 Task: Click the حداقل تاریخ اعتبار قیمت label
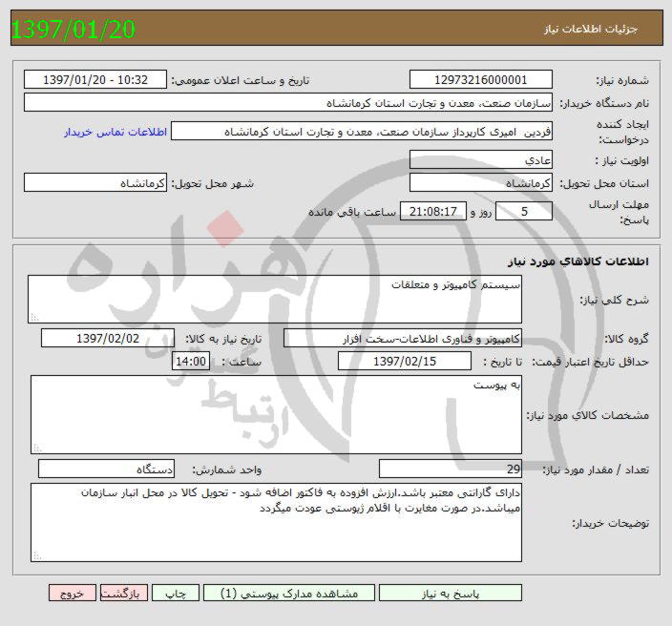coord(591,362)
